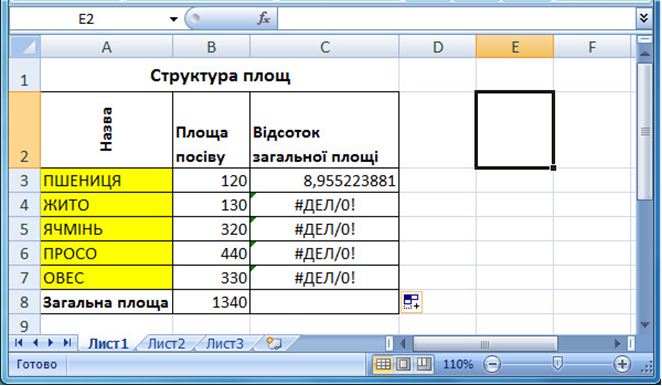Click the 110% zoom level button
The image size is (662, 386).
[x=458, y=364]
